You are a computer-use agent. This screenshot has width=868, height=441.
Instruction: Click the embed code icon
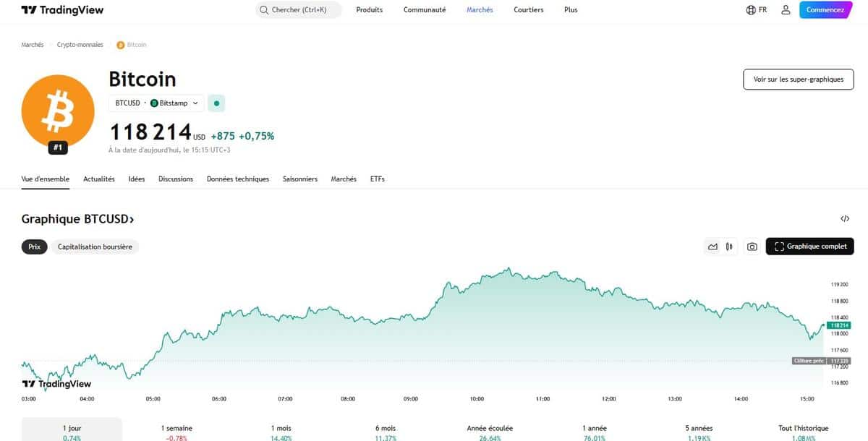pyautogui.click(x=845, y=218)
